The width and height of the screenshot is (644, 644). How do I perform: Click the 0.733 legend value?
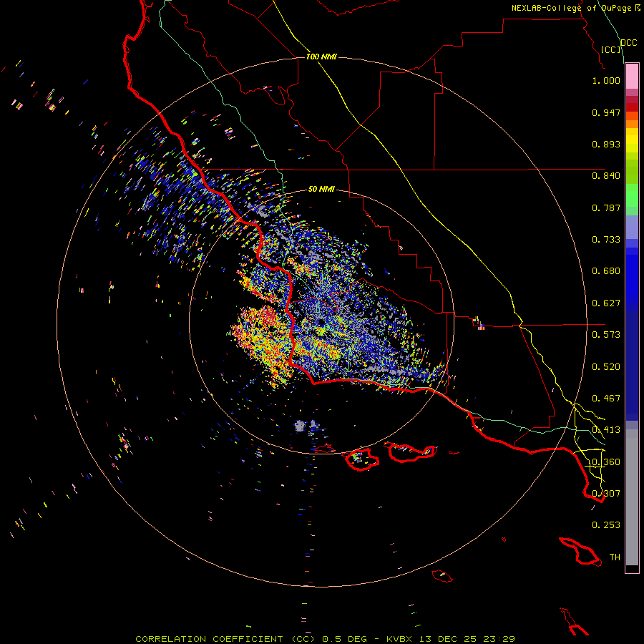[x=606, y=240]
